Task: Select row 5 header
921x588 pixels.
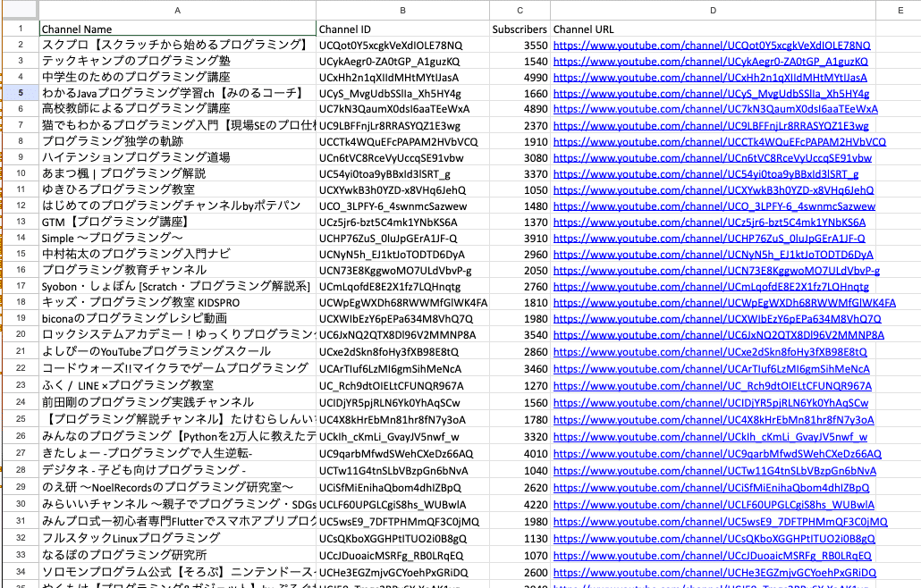Action: pos(20,93)
